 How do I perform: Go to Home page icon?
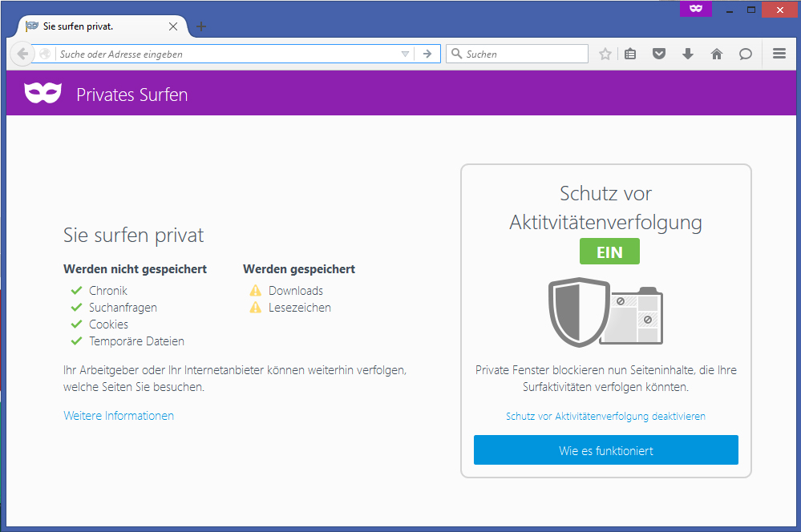[717, 54]
